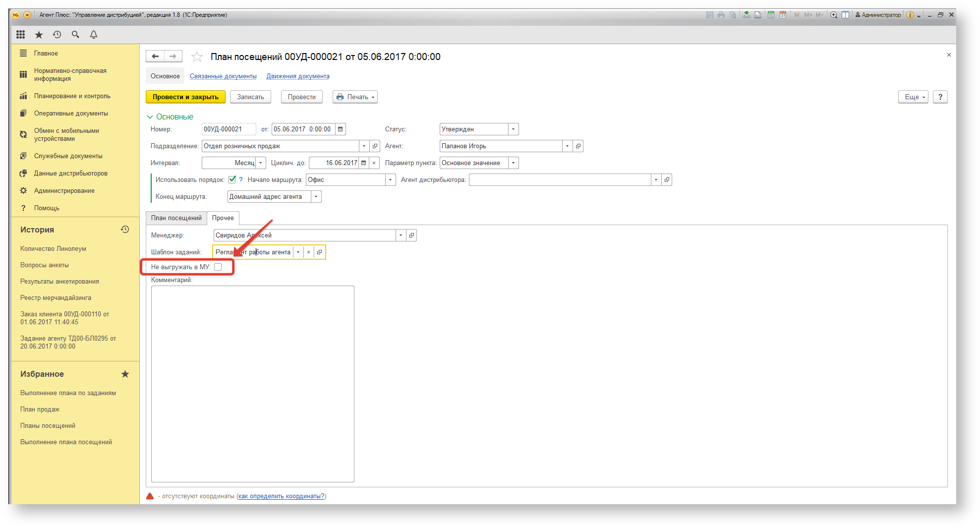This screenshot has height=528, width=980.
Task: Add document to favorites star outline
Action: click(197, 57)
